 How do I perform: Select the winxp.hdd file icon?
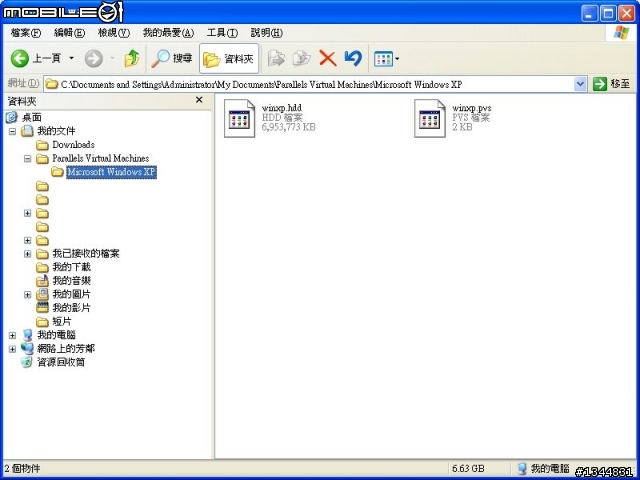tap(240, 118)
